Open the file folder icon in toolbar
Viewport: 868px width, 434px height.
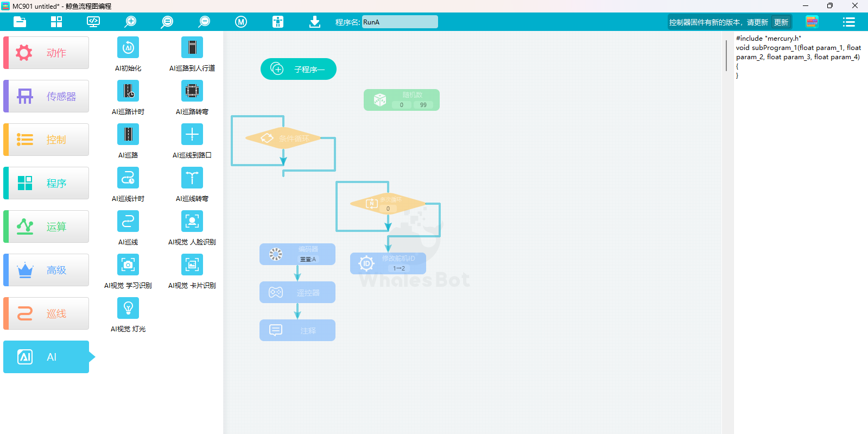(20, 22)
